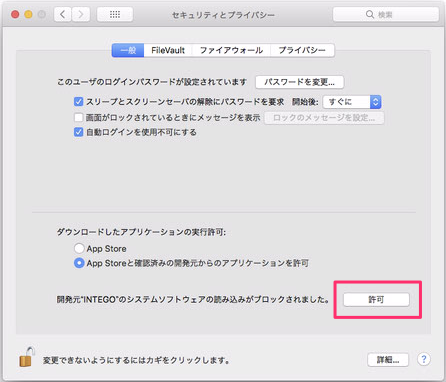Focus the 検索 search field
This screenshot has width=446, height=382.
click(x=386, y=14)
